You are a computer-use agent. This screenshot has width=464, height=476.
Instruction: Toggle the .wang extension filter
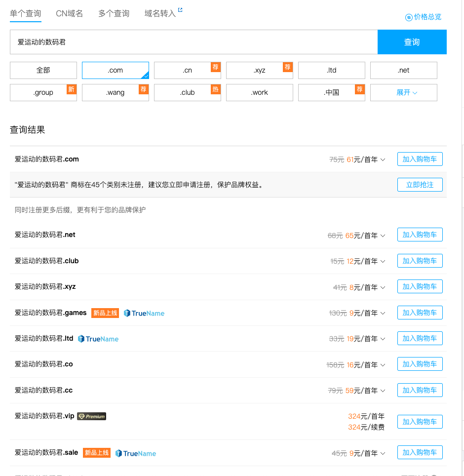[115, 92]
